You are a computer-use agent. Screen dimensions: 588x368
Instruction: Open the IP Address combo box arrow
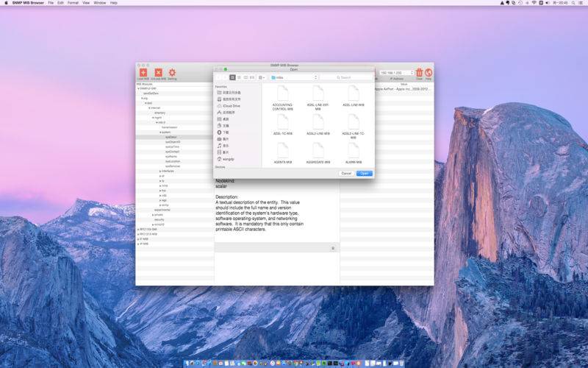click(412, 73)
